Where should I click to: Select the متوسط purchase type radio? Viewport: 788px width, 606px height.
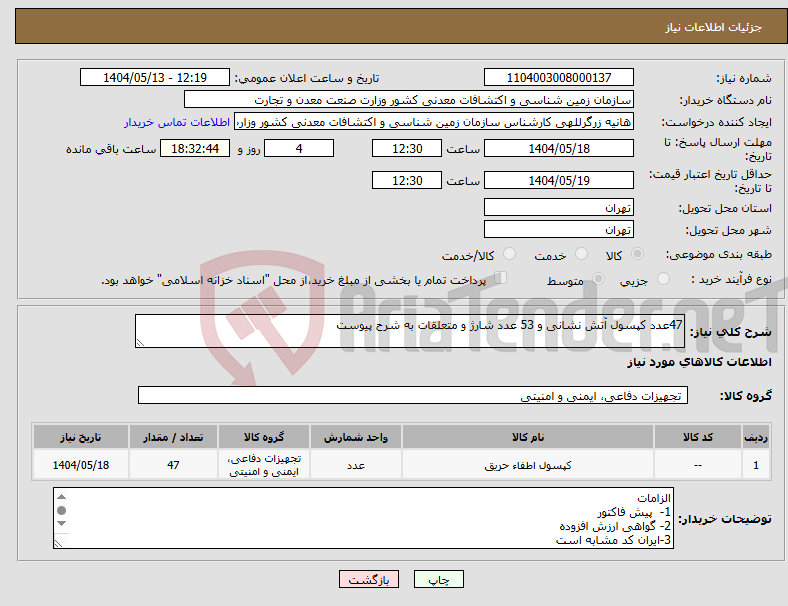(598, 278)
